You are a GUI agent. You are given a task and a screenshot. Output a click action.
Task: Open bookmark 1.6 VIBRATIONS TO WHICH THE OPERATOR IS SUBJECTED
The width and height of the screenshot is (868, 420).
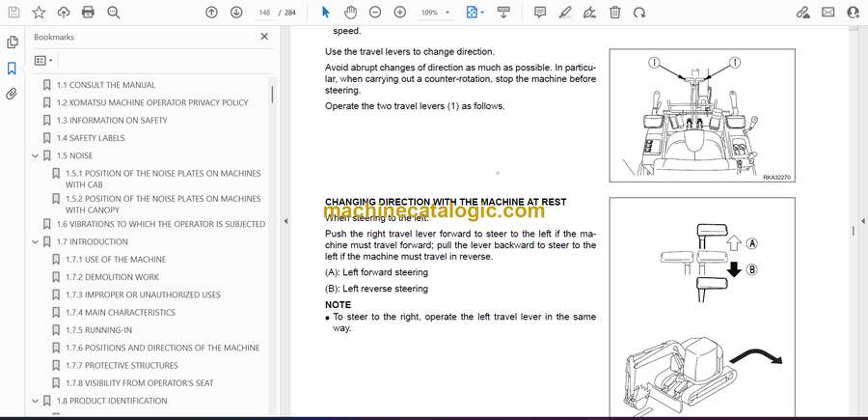point(160,224)
